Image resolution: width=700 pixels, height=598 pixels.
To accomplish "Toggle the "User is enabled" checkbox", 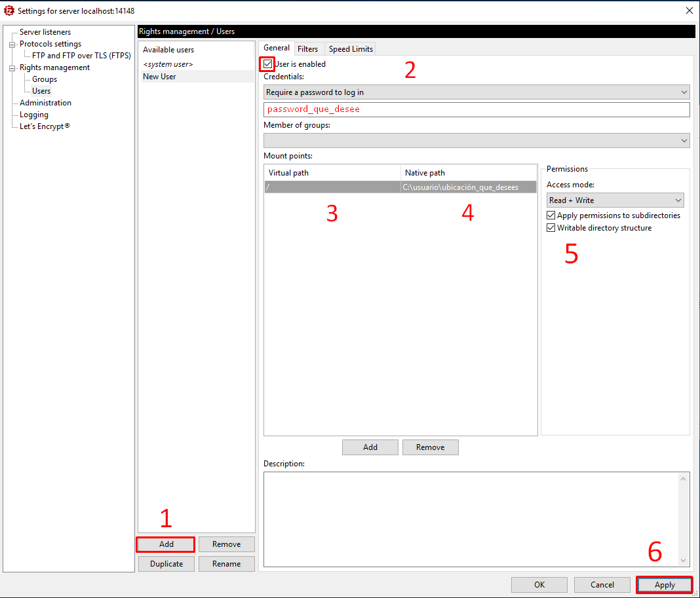I will [267, 64].
